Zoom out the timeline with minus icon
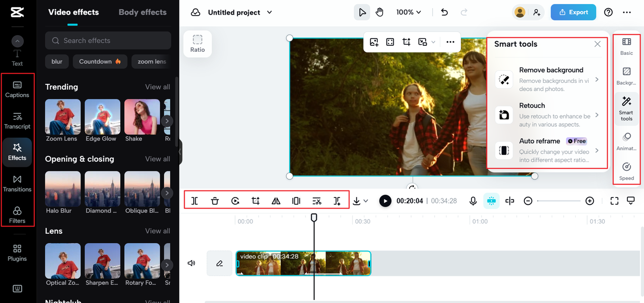644x303 pixels. click(x=528, y=201)
